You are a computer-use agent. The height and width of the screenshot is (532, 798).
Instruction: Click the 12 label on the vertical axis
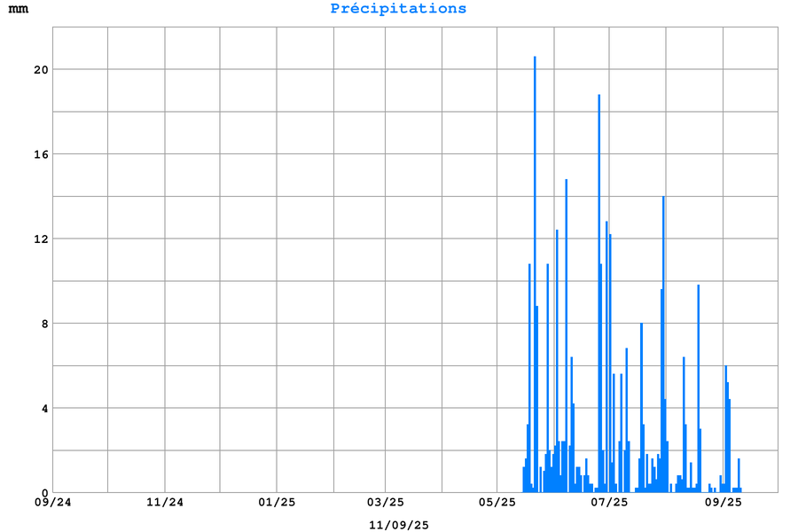pos(40,239)
